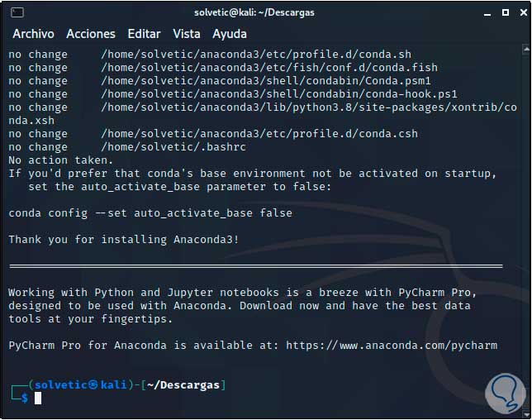
Task: Click the conda-hook.ps1 file path
Action: 279,94
